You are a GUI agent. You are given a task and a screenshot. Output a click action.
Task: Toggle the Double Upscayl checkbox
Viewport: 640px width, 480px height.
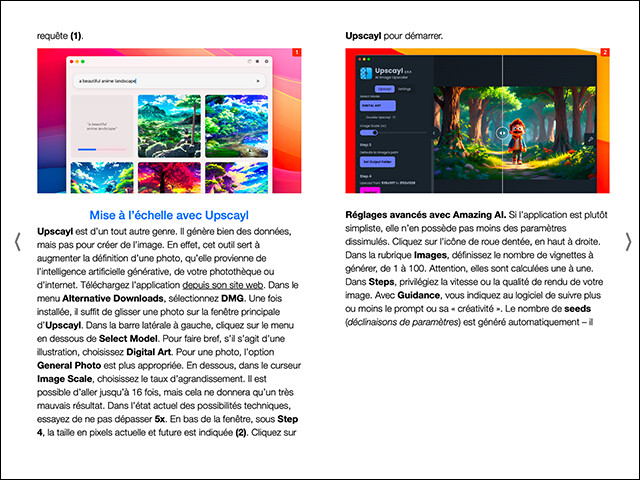pos(363,118)
